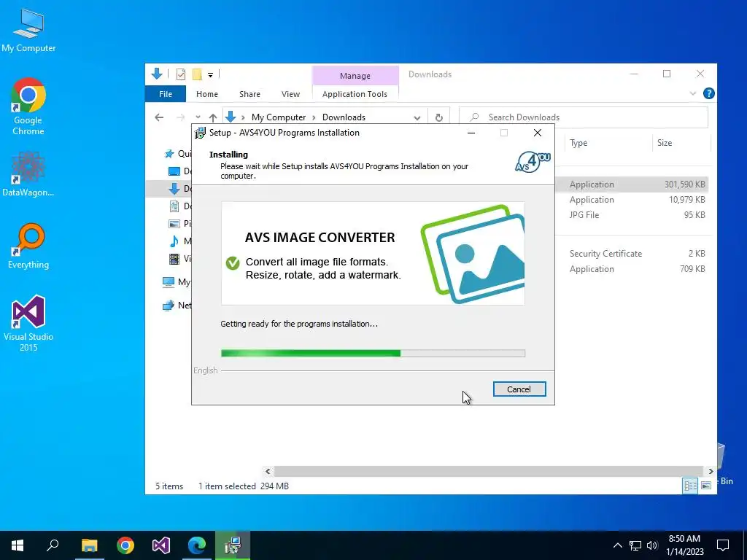Image resolution: width=747 pixels, height=560 pixels.
Task: Switch to File Explorer in taskbar
Action: [89, 545]
